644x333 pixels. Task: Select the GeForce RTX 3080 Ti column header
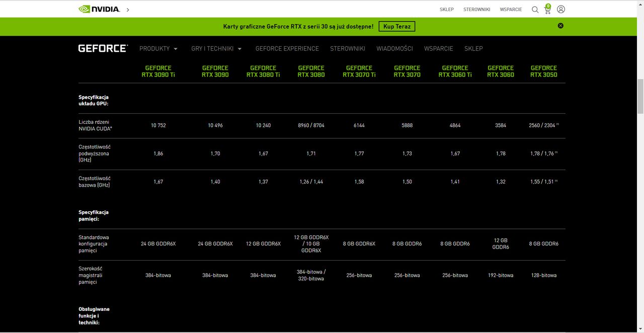(263, 71)
